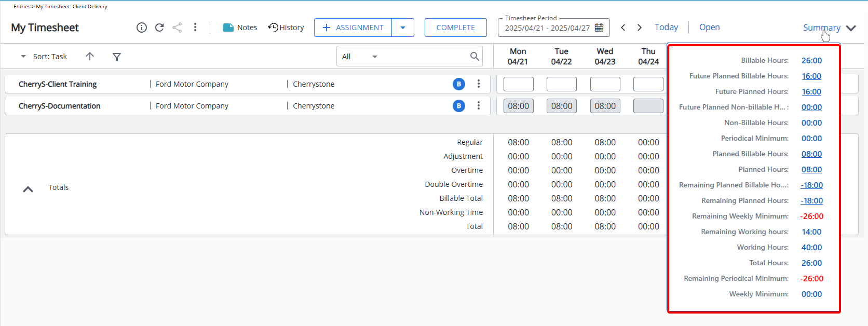
Task: Click Future Planned Non-billable 00:00 link
Action: click(811, 107)
